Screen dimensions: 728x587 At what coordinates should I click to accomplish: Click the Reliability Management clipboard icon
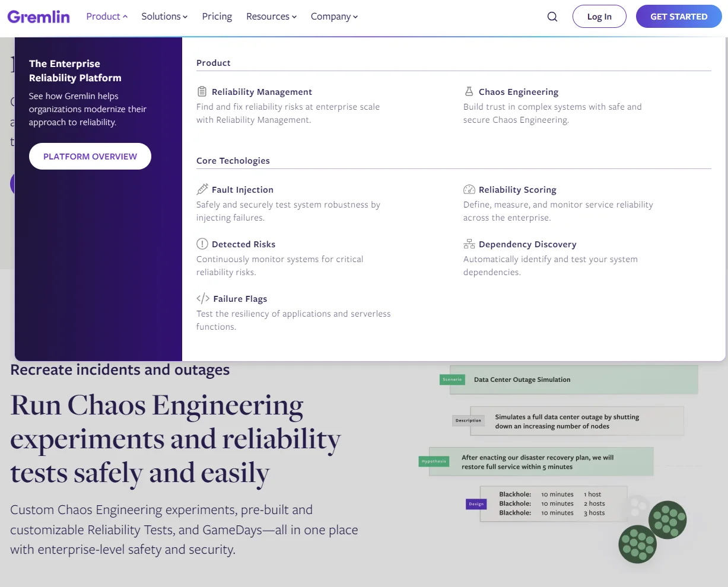coord(202,91)
